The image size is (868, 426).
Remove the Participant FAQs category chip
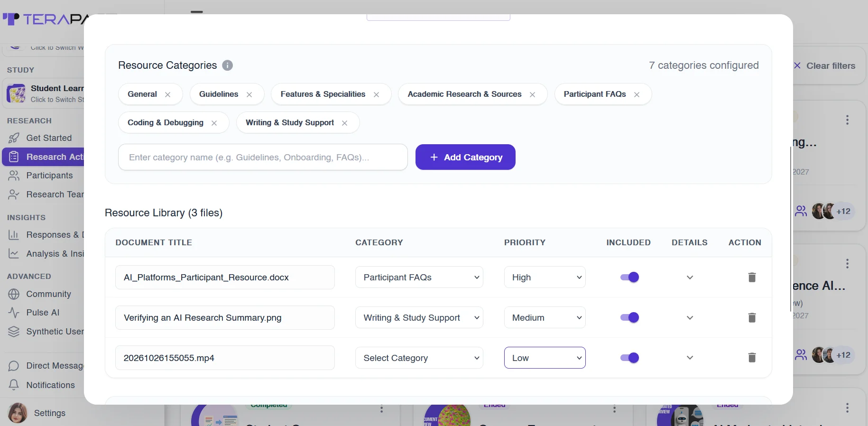(x=637, y=94)
